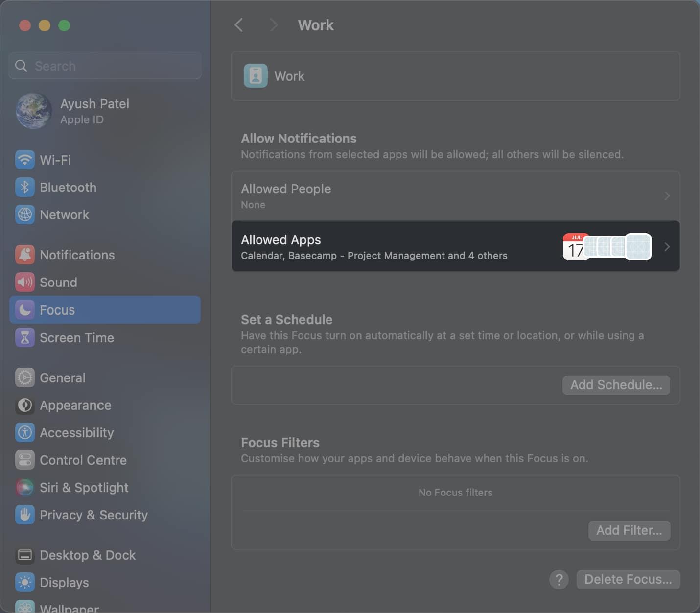Click the 'Allow Notifications' heading

pos(299,139)
